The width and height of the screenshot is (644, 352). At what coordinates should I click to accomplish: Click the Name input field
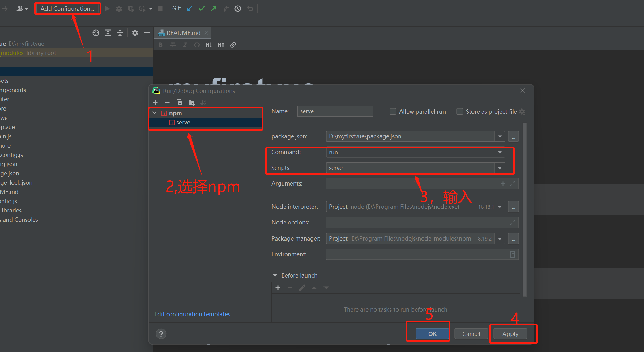(335, 111)
